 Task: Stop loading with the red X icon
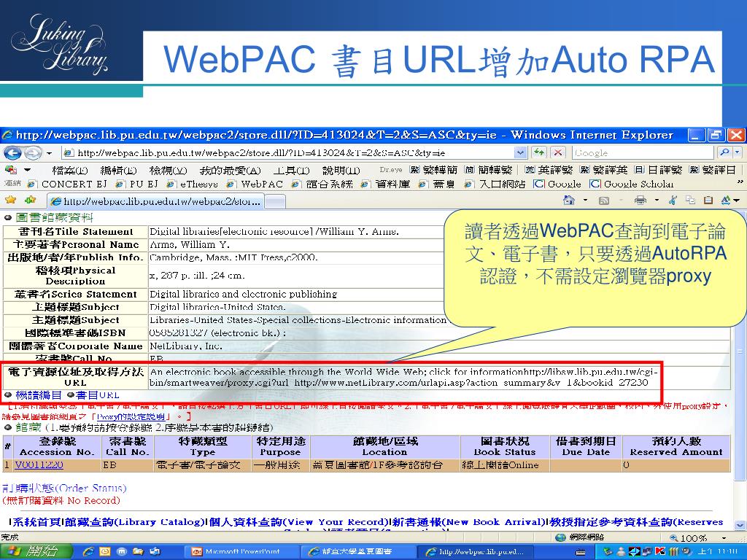pyautogui.click(x=557, y=153)
